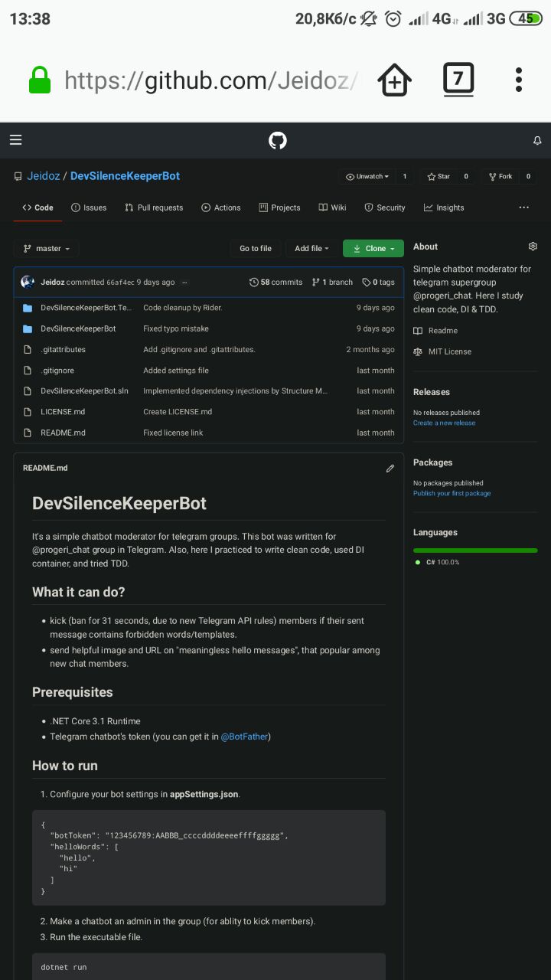This screenshot has width=551, height=980.
Task: Open the browser tab switcher showing 7
Action: coord(458,80)
